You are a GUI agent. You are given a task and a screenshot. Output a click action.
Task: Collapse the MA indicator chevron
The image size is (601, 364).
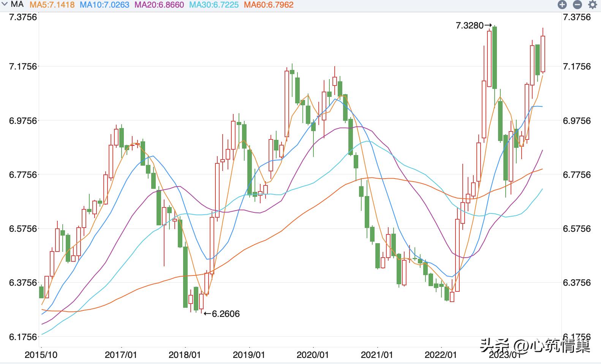pyautogui.click(x=5, y=5)
